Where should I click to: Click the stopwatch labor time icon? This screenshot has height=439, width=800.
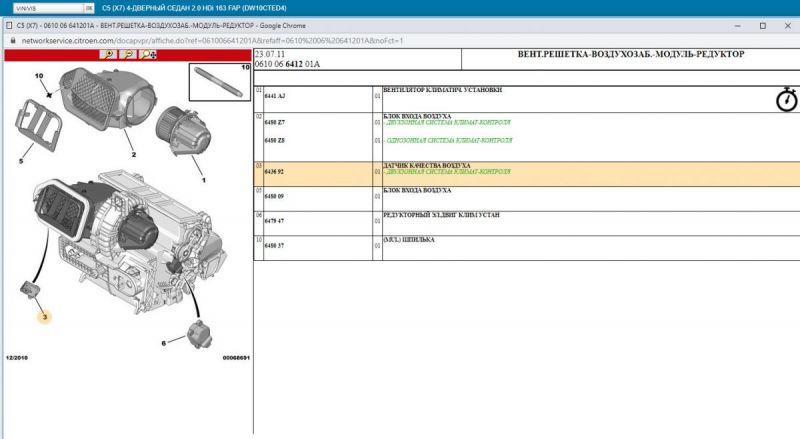coord(787,99)
